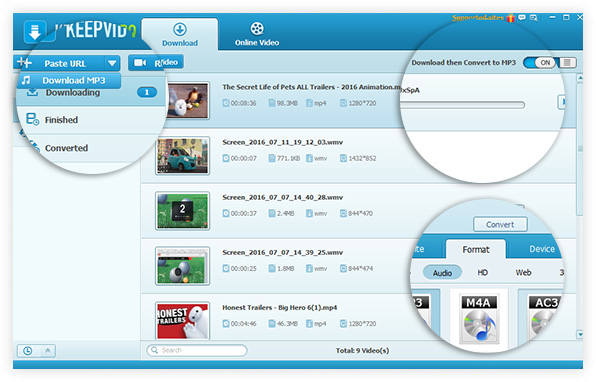Select Download MP3 from dropdown menu
Viewport: 596px width, 382px height.
(69, 80)
